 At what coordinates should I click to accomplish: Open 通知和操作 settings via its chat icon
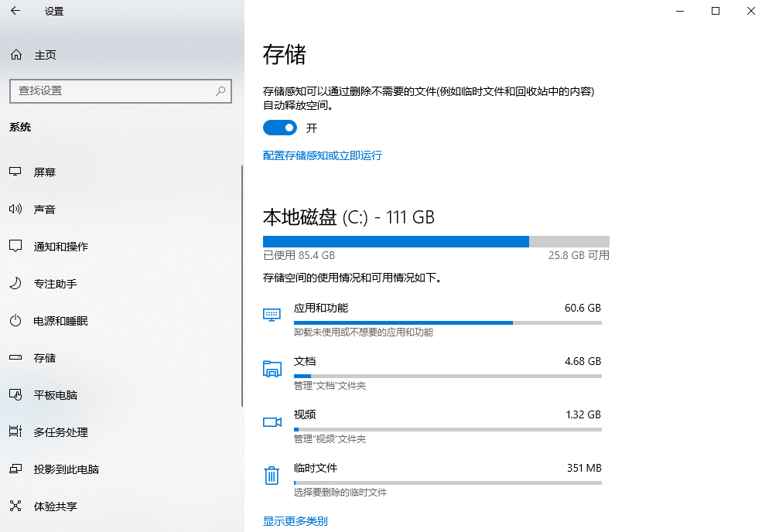point(15,246)
